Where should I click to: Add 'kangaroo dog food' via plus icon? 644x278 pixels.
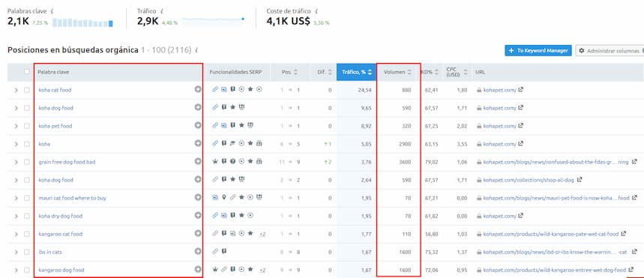click(198, 270)
